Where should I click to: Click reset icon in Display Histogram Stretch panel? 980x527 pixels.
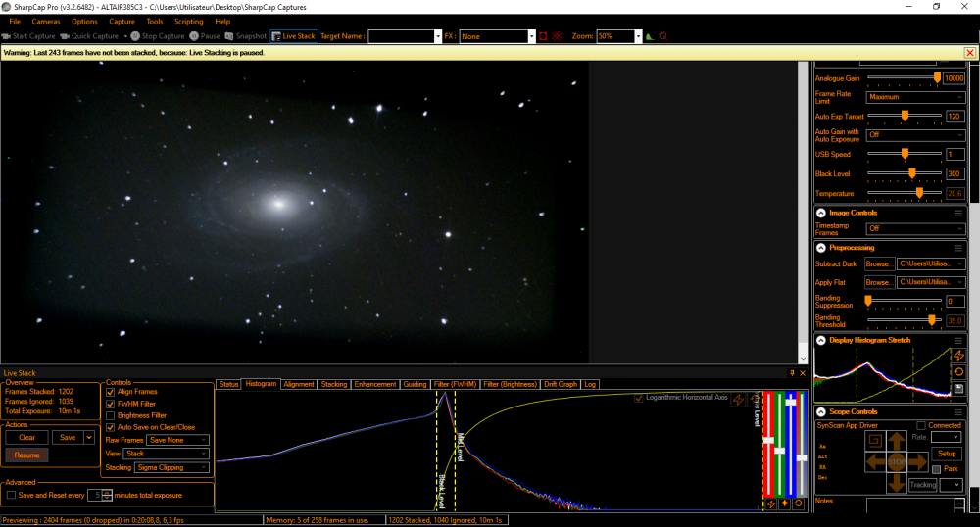tap(958, 372)
